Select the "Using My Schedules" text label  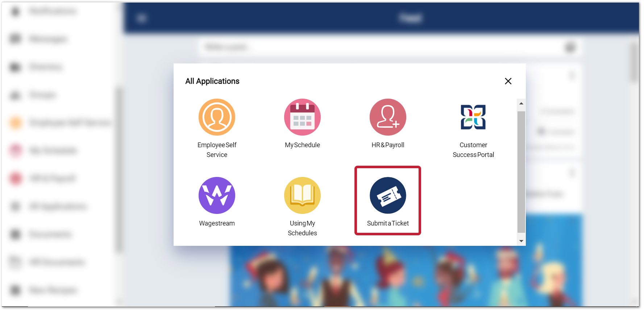pos(302,228)
